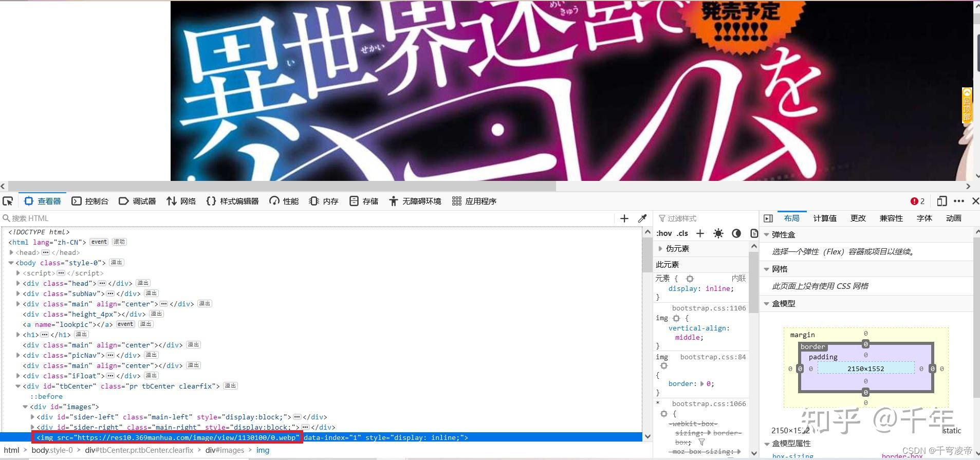The width and height of the screenshot is (980, 460).
Task: Toggle light color scheme simulation
Action: 718,233
